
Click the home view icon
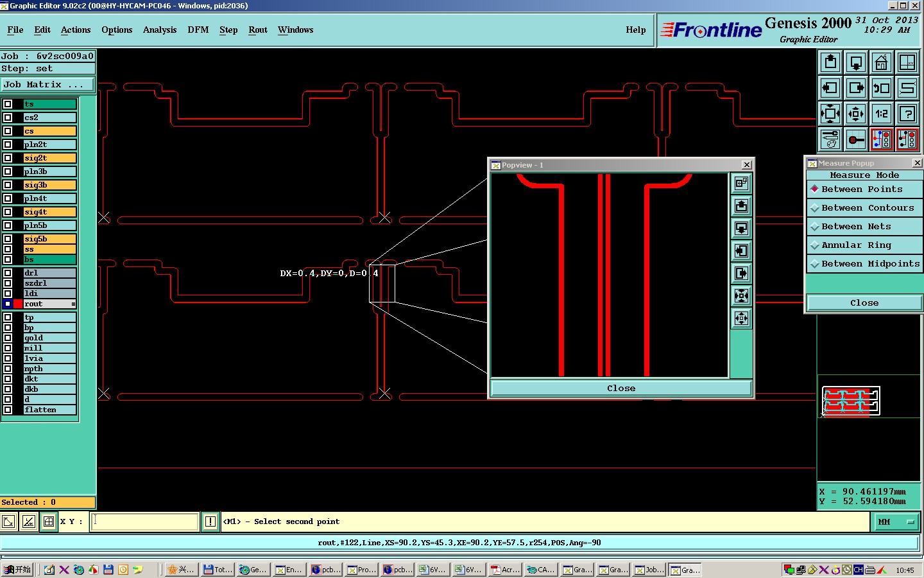point(882,62)
